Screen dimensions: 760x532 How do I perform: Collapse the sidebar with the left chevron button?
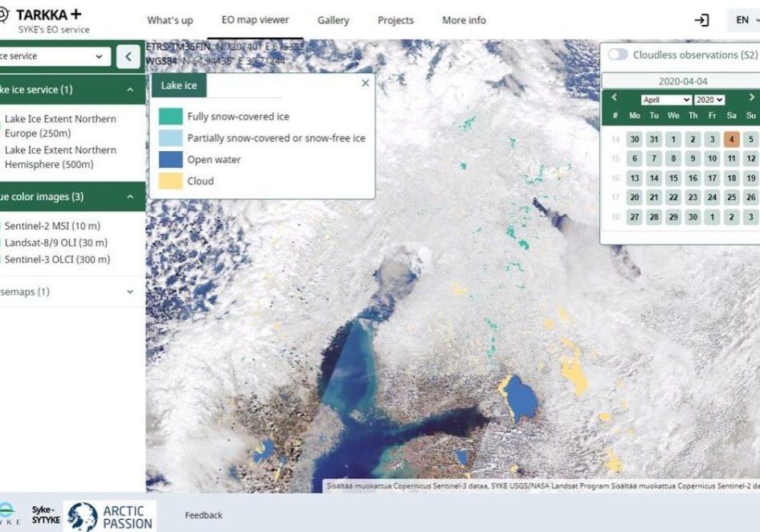pos(129,56)
